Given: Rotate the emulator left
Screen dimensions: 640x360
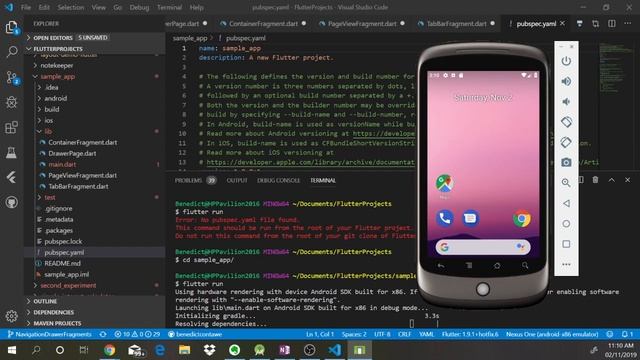Looking at the screenshot, I should point(566,122).
